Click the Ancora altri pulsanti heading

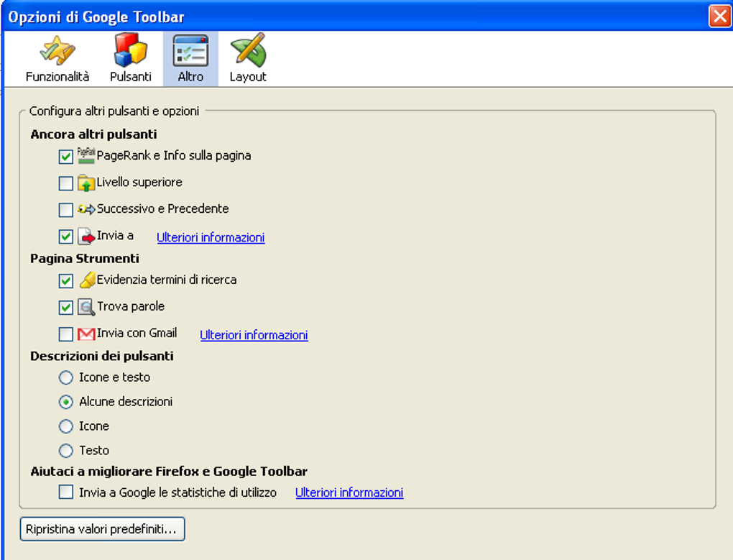click(93, 134)
